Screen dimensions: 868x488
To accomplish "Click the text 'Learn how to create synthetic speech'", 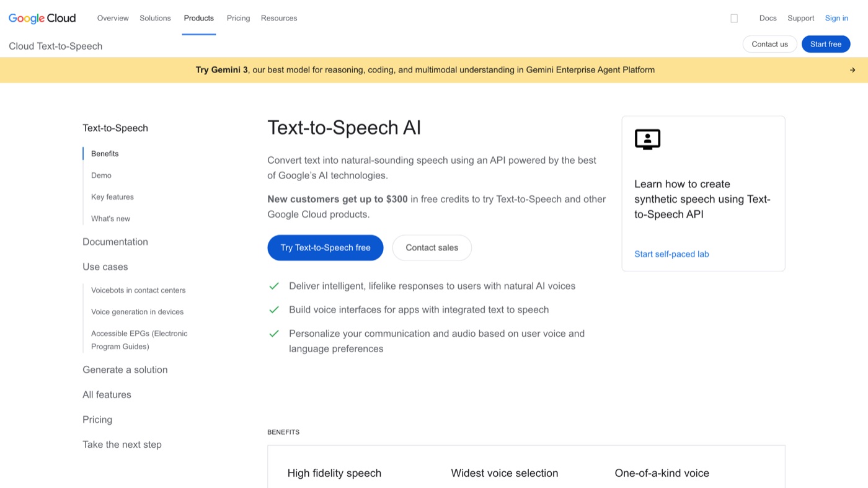I will pyautogui.click(x=702, y=199).
